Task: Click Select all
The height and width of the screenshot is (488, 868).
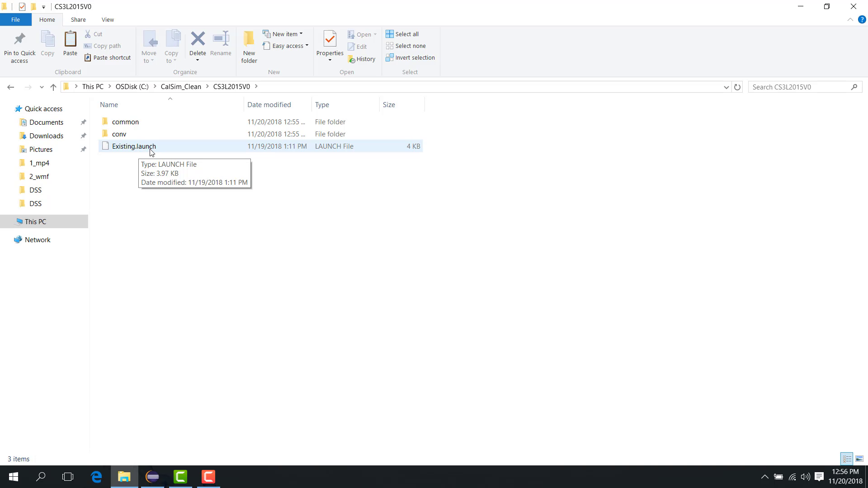Action: coord(402,34)
